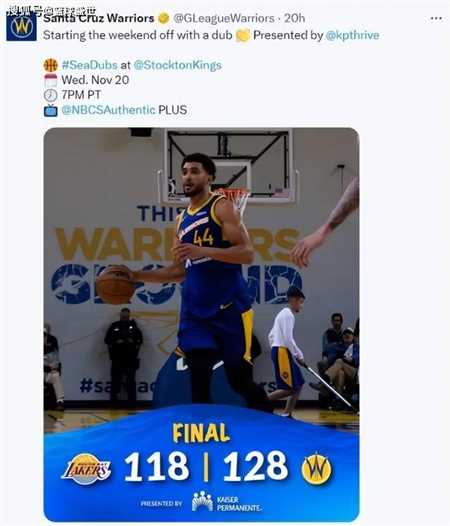This screenshot has width=450, height=526.
Task: Click the Lakers logo in the final score graphic
Action: [86, 469]
